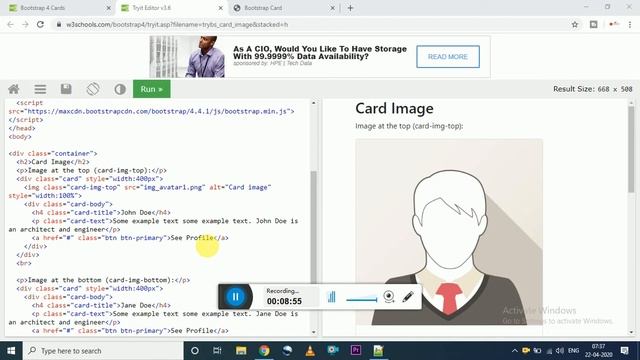Adjust the recorder volume slider

362,299
